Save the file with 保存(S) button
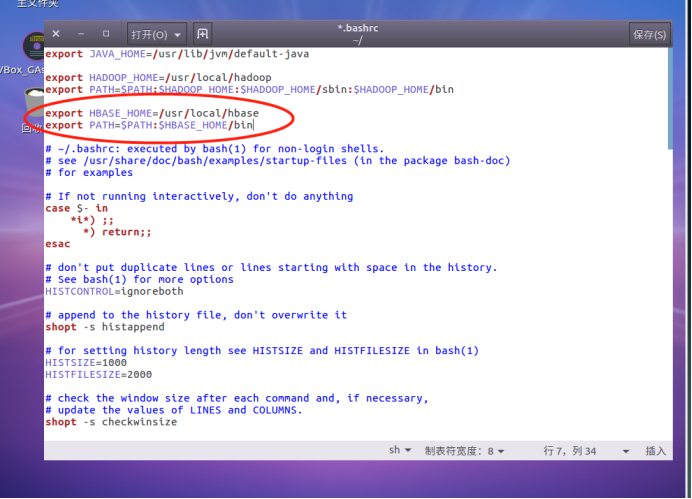 (x=650, y=34)
